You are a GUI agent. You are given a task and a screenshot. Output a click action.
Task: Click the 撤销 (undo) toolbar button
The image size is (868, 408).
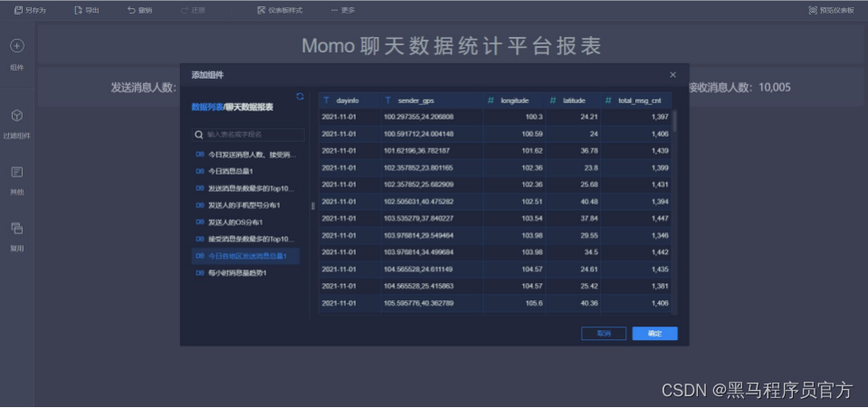click(139, 10)
